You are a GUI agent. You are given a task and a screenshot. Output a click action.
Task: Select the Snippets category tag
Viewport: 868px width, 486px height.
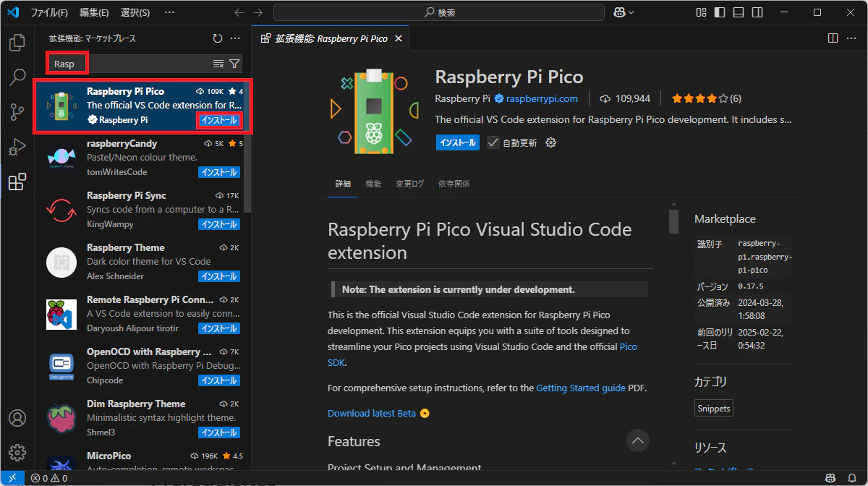[714, 408]
